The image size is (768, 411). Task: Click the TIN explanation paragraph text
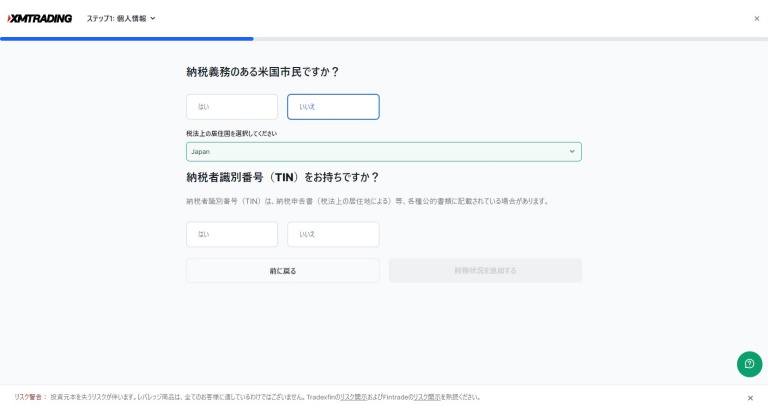pyautogui.click(x=367, y=201)
